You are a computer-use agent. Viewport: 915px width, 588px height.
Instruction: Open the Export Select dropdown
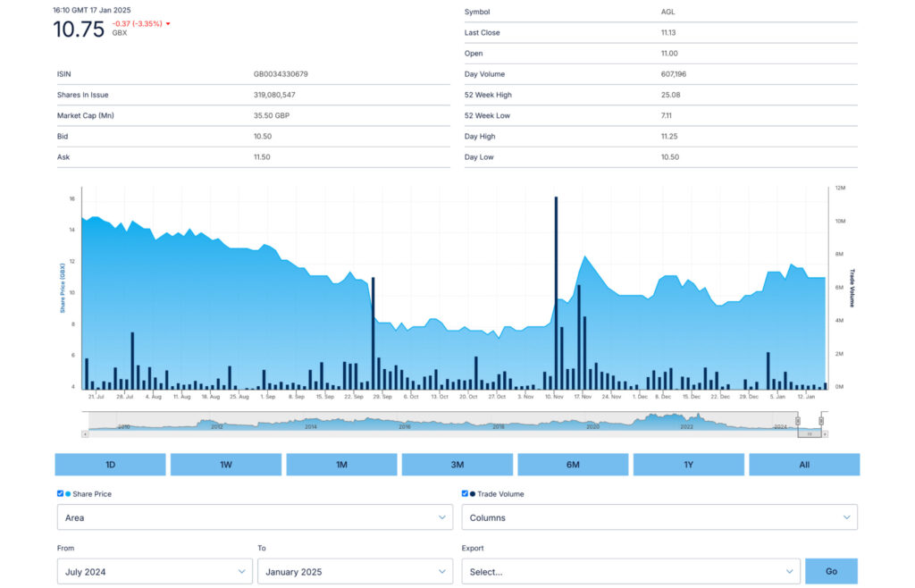(x=631, y=572)
